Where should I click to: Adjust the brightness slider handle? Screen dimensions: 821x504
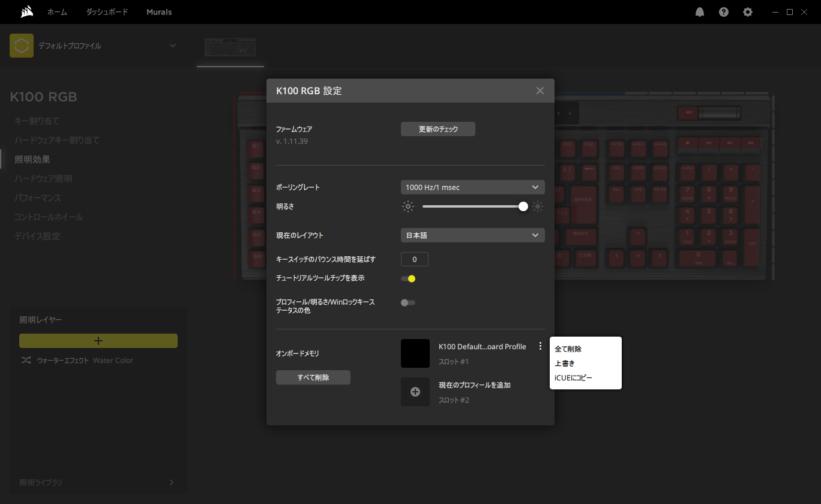(523, 206)
